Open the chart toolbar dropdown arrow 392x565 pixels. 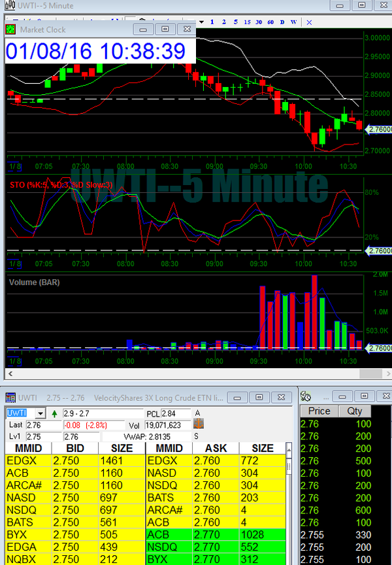pyautogui.click(x=201, y=22)
